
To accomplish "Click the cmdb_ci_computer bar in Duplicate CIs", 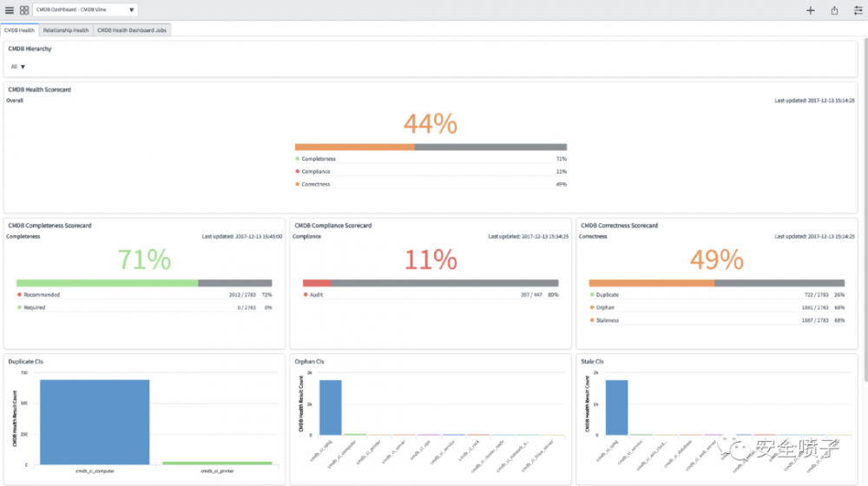I will click(x=95, y=422).
